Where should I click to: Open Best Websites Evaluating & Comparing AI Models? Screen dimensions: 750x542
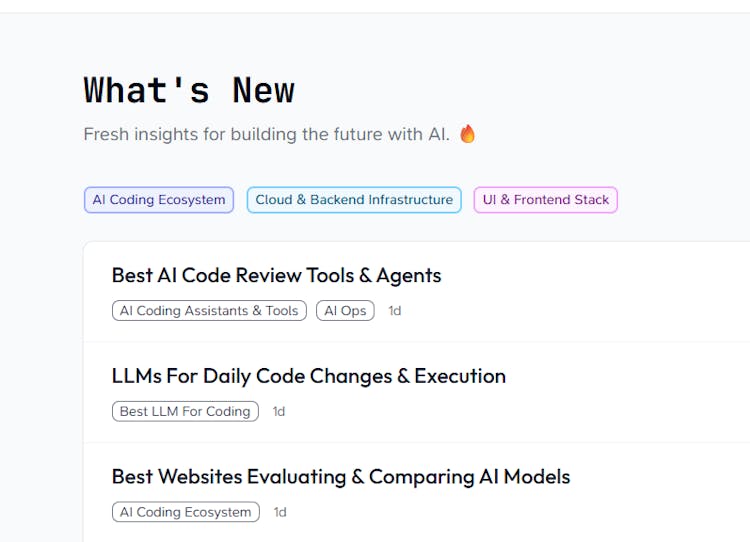(x=340, y=476)
